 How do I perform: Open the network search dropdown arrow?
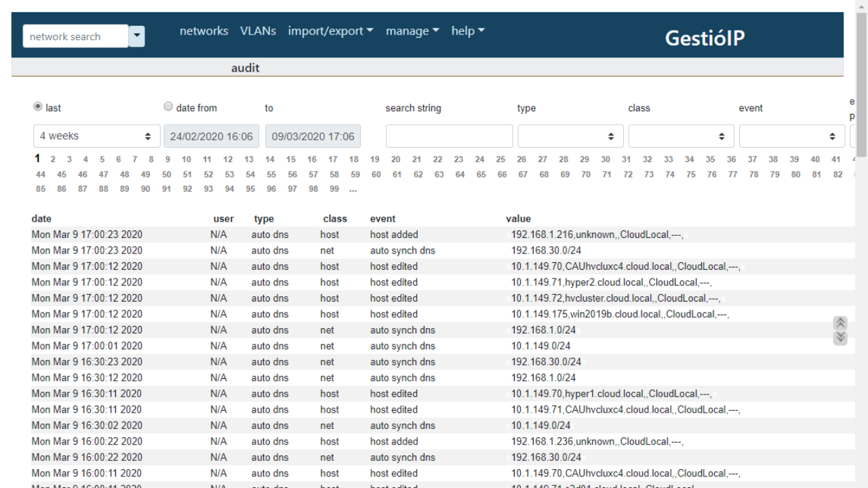[136, 36]
